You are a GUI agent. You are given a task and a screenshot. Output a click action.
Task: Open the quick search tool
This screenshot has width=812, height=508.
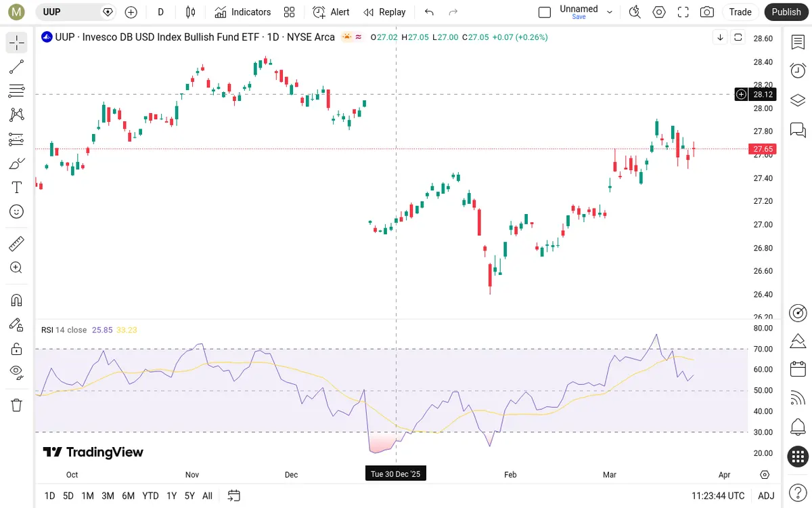click(634, 12)
